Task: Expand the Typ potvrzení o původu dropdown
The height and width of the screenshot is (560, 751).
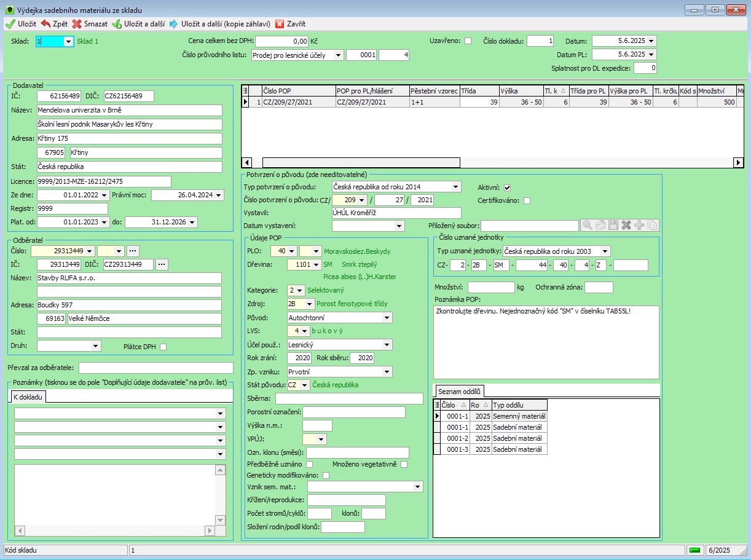Action: [455, 187]
